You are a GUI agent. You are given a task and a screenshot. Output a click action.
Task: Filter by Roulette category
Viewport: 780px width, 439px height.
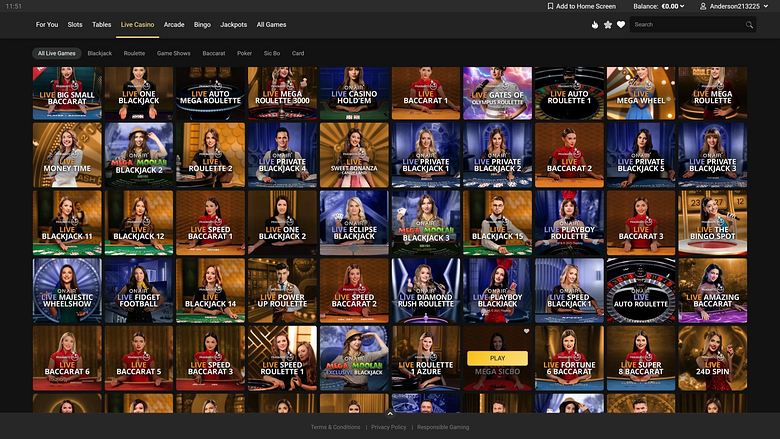[134, 53]
